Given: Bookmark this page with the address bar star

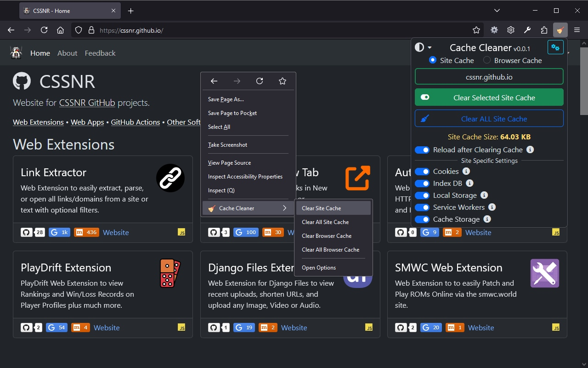Looking at the screenshot, I should [476, 30].
